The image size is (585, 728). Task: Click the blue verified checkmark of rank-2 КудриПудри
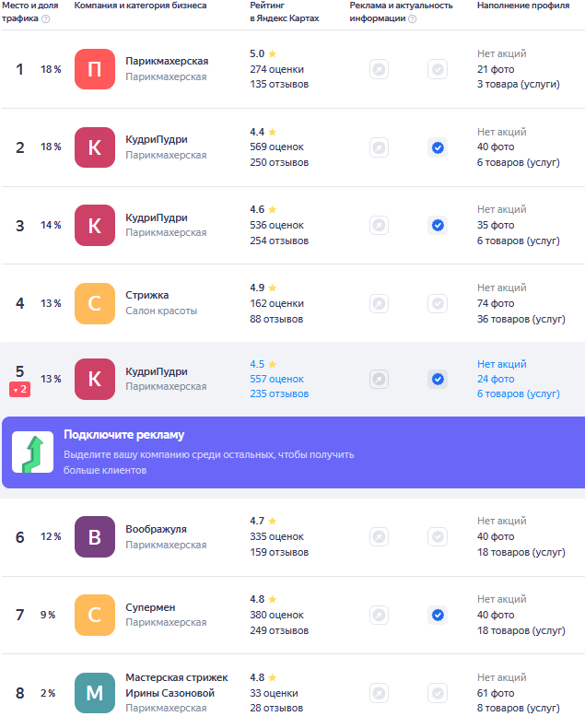coord(438,147)
